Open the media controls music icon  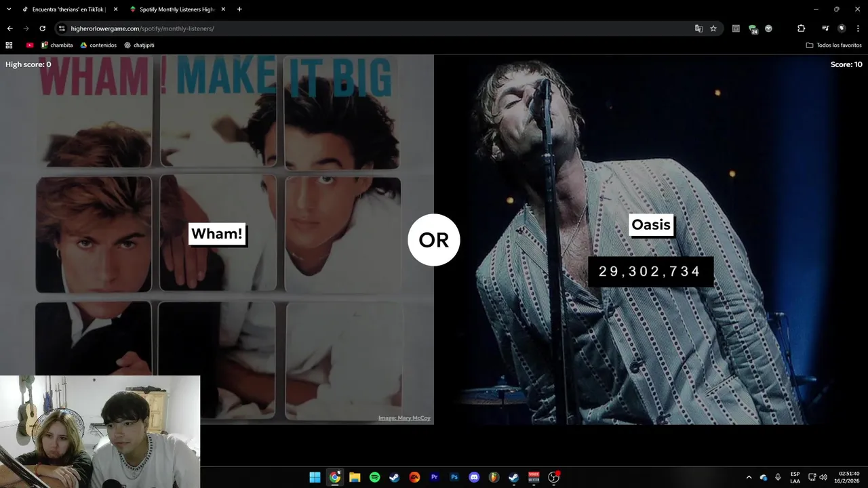tap(825, 28)
